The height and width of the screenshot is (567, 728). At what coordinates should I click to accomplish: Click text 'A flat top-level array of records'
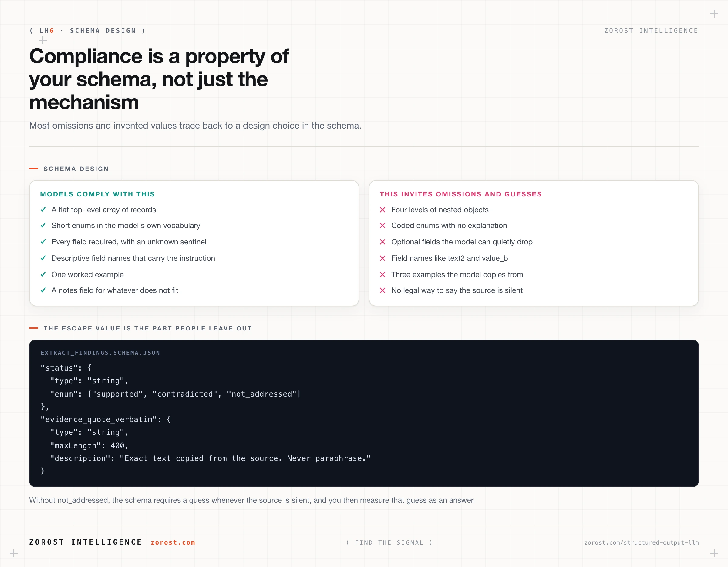click(x=104, y=210)
